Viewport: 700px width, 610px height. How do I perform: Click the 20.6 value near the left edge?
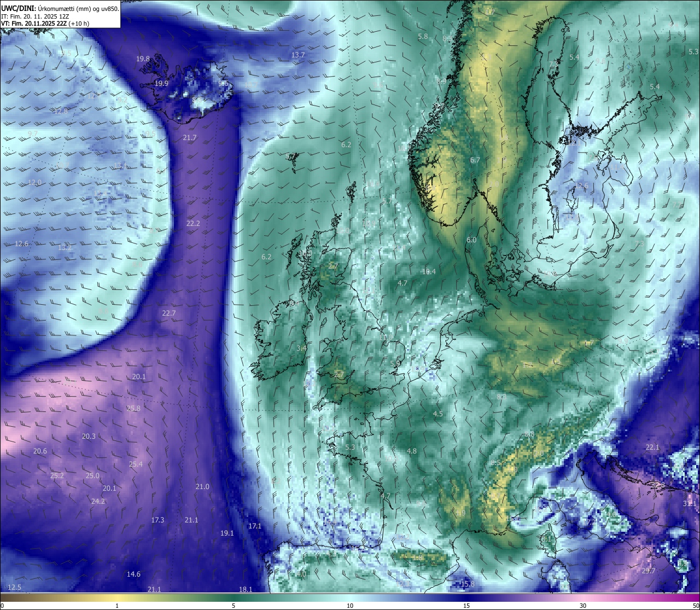coord(40,451)
